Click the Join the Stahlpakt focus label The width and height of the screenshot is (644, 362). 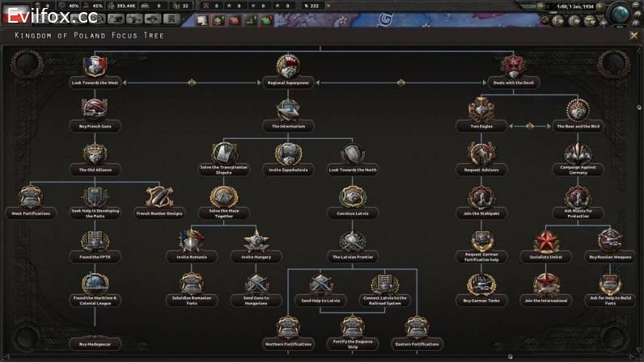point(482,213)
